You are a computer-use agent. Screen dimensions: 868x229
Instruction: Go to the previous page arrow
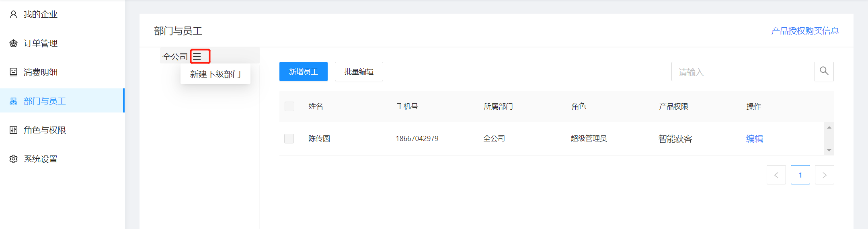tap(776, 175)
